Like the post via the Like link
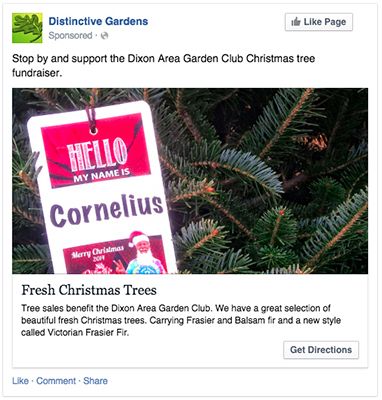Viewport: 382px width, 400px height. click(x=20, y=381)
